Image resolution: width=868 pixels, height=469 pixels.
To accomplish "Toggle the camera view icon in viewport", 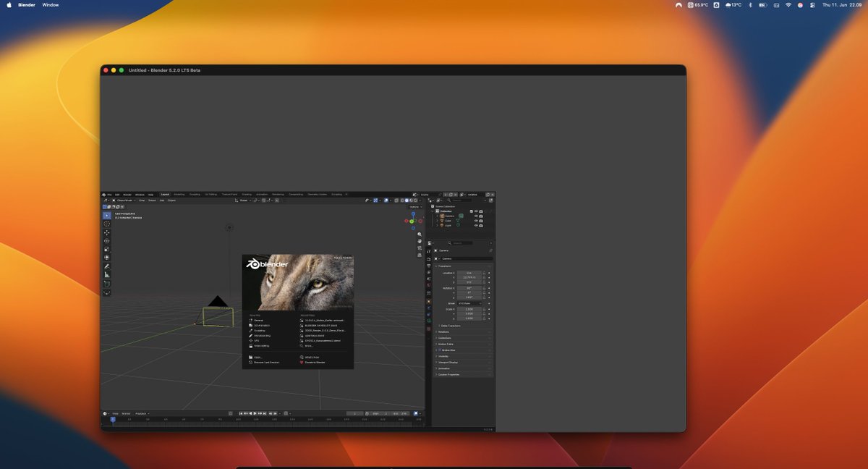I will click(x=420, y=248).
